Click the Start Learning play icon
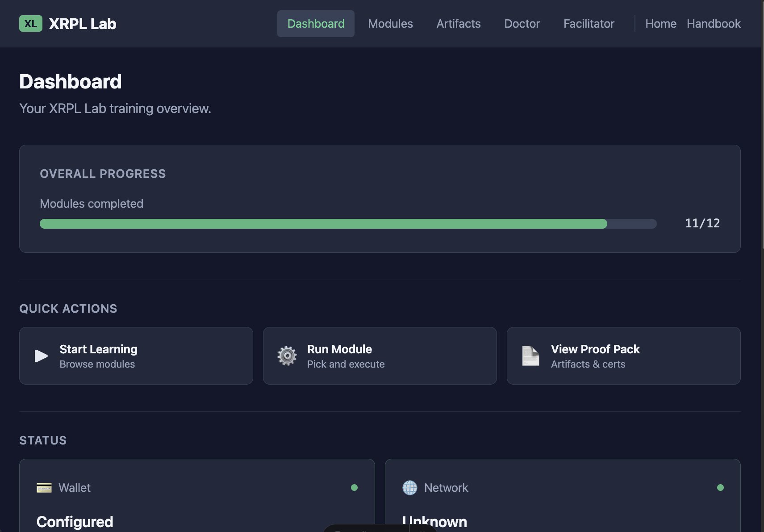The image size is (764, 532). tap(41, 356)
